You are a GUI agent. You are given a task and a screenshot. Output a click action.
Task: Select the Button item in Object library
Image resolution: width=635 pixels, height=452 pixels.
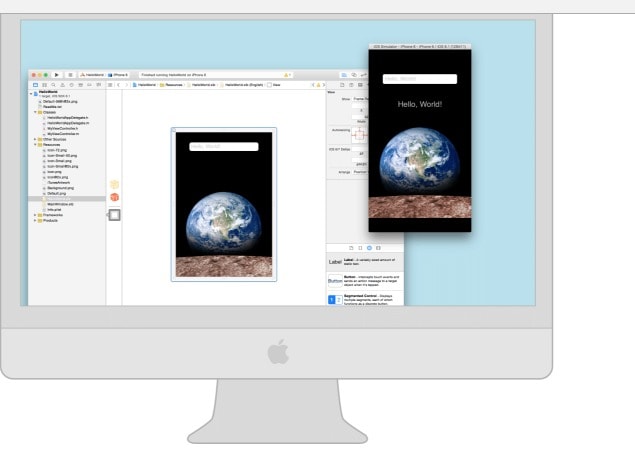tap(365, 281)
